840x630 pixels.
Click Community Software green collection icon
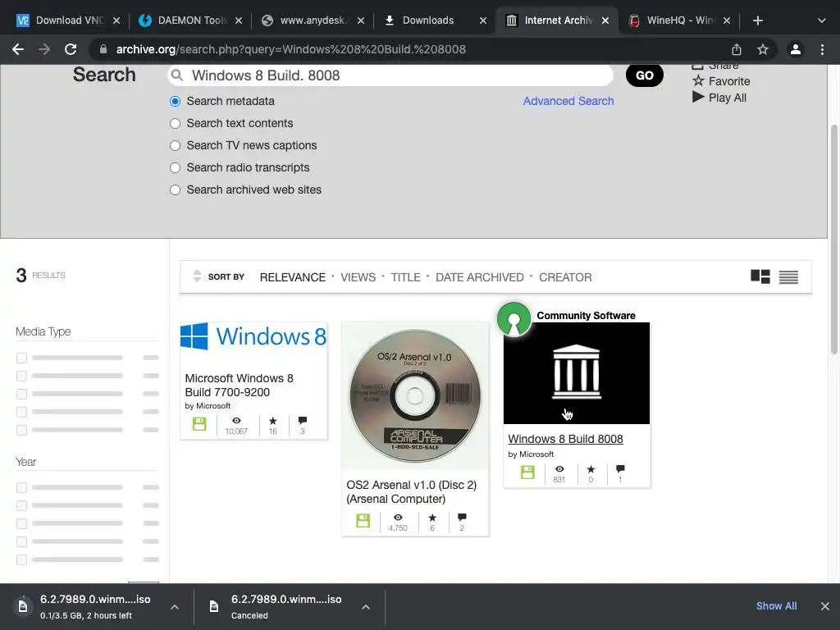pyautogui.click(x=514, y=319)
